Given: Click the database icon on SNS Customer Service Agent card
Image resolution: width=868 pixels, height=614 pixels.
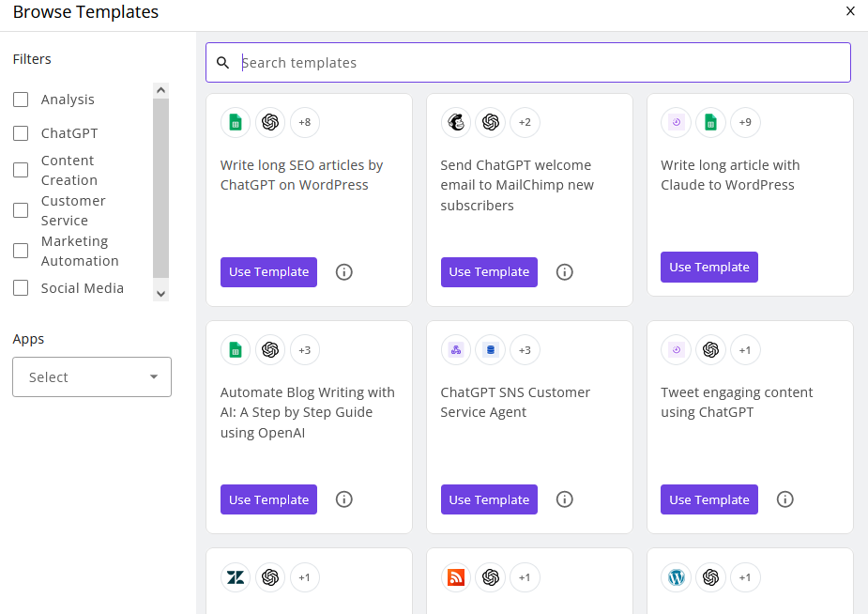Looking at the screenshot, I should [491, 350].
